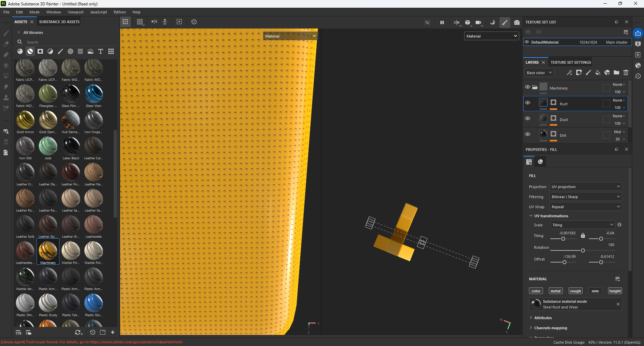644x346 pixels.
Task: Add a mask using the layers toolbar mask icon
Action: pyautogui.click(x=579, y=72)
